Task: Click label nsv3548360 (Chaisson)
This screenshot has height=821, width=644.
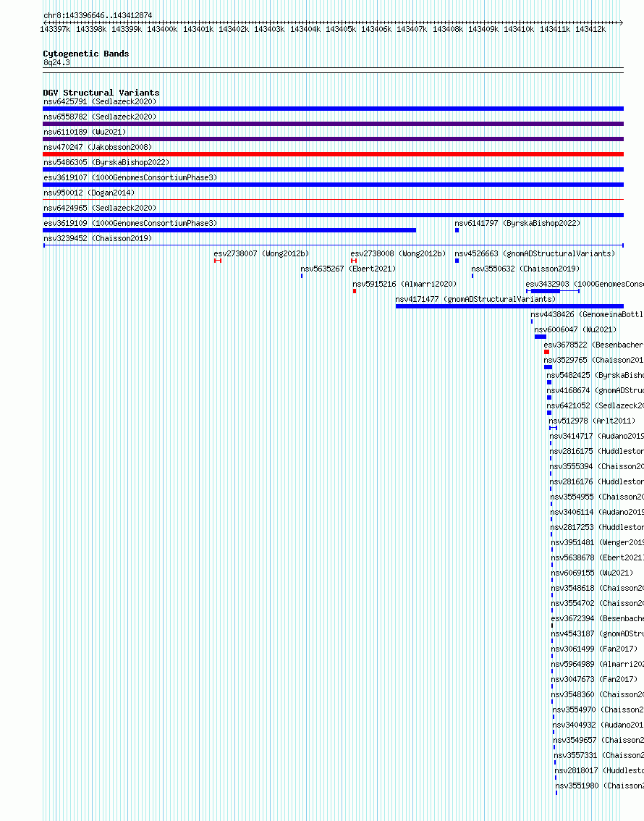Action: tap(598, 694)
